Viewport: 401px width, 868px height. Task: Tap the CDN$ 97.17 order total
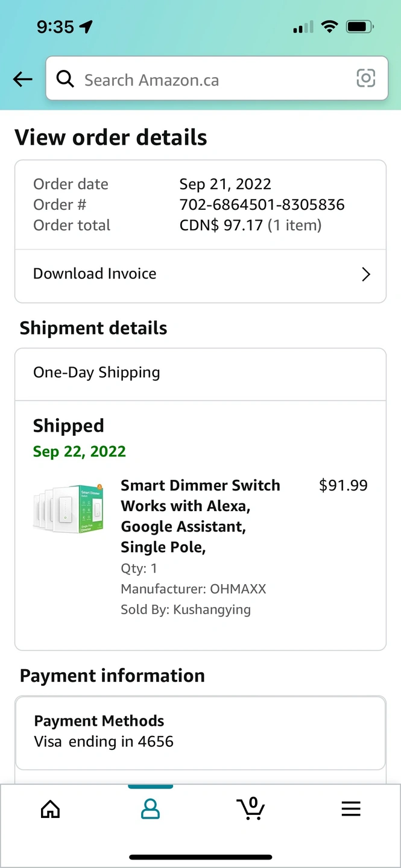221,225
